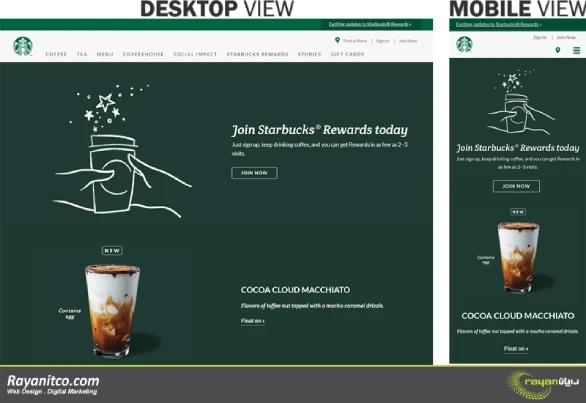Click the Rayan logo in the footer

click(542, 384)
